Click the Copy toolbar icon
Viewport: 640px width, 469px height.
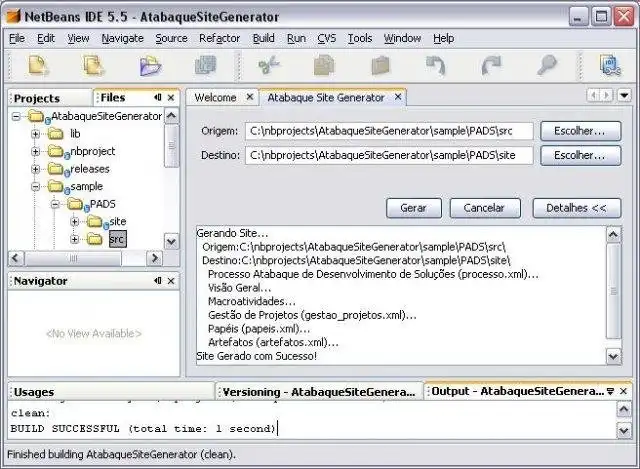(x=324, y=65)
